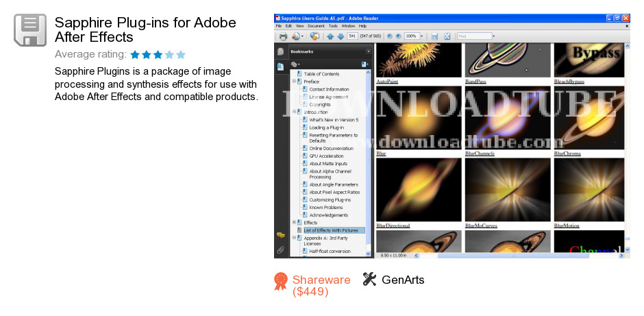This screenshot has height=316, width=644.
Task: Click the BlurDirectional preview thumbnail
Action: pyautogui.click(x=419, y=190)
